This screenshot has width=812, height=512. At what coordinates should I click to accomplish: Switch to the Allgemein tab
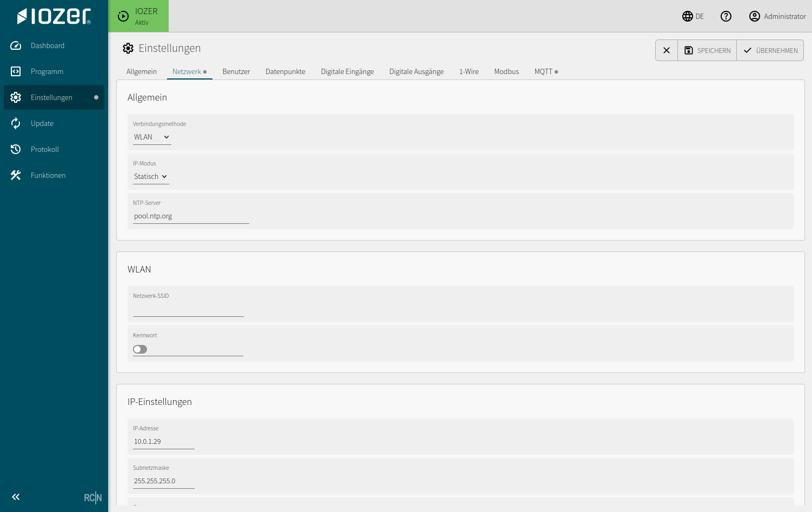tap(142, 71)
